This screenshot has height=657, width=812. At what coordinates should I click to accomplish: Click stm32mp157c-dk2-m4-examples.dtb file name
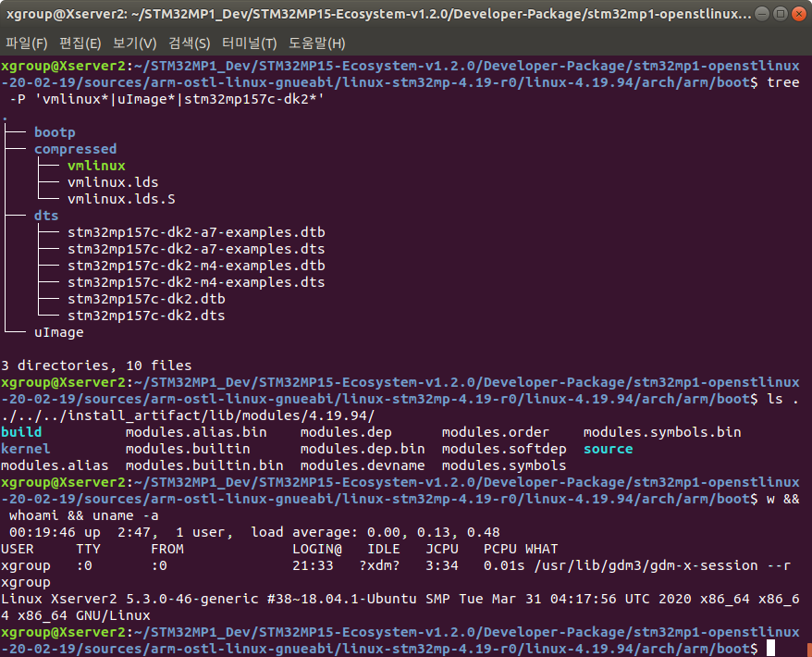coord(196,266)
